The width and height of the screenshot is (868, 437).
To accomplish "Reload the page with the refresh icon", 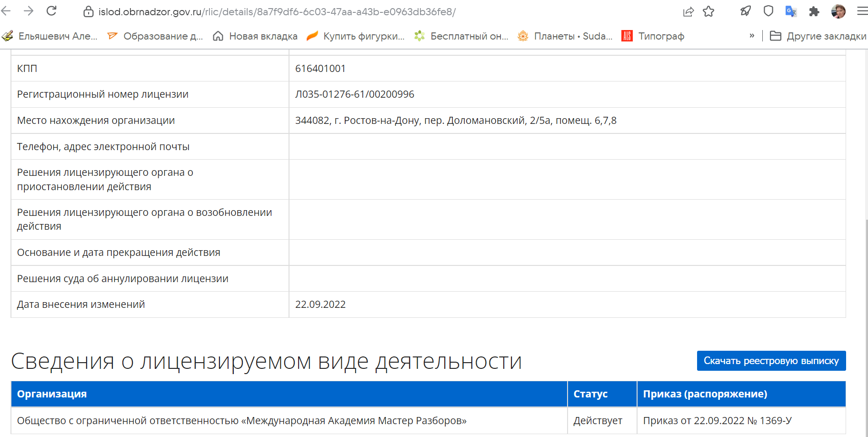I will 51,10.
